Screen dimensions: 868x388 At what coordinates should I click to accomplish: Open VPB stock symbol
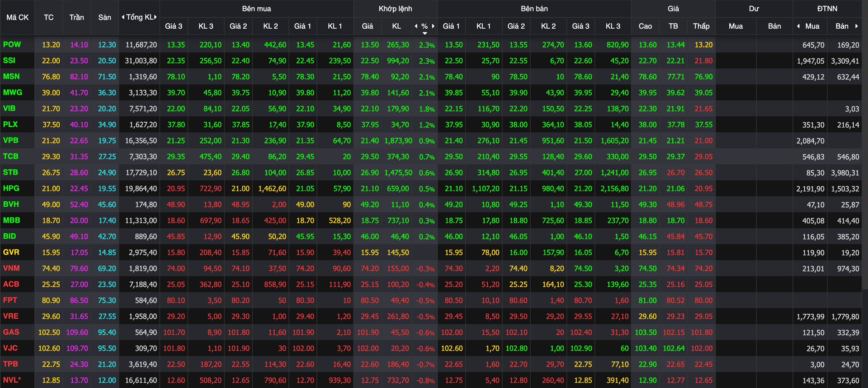tap(11, 140)
